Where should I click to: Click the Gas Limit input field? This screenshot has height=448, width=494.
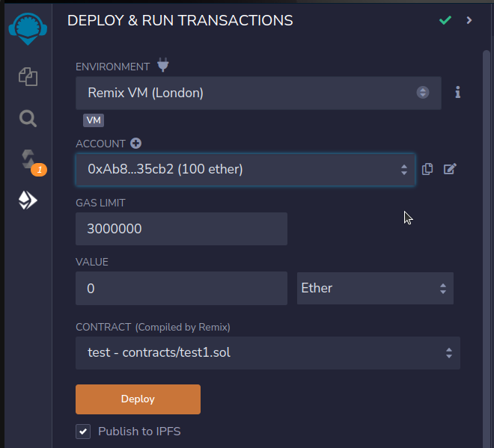tap(181, 229)
